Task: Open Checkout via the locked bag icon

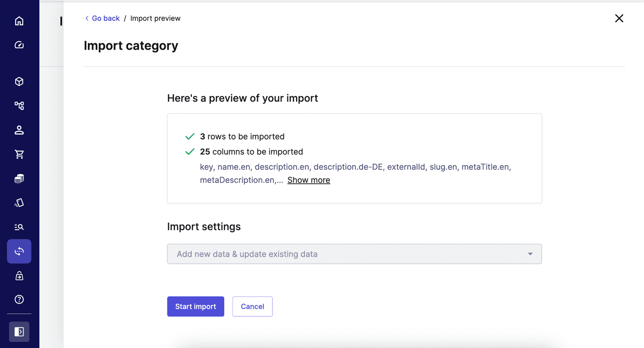Action: pos(19,275)
